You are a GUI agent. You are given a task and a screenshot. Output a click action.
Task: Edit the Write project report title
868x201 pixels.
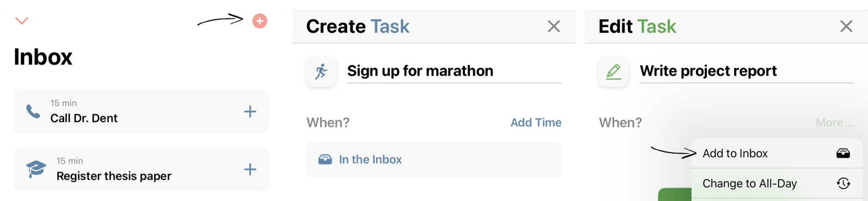click(747, 71)
